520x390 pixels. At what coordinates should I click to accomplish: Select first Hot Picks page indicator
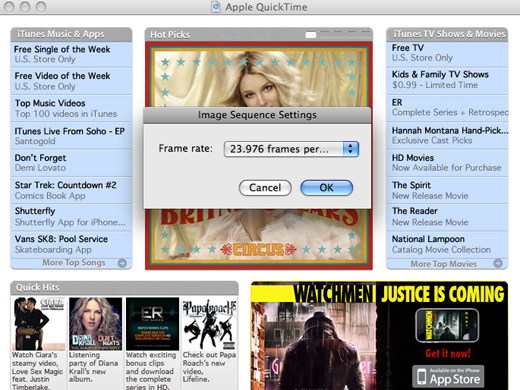pos(311,35)
